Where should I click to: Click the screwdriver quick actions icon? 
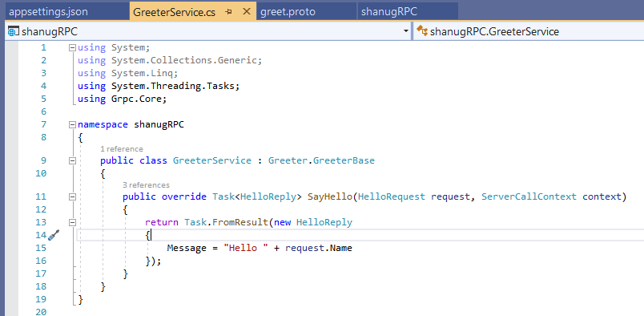54,235
